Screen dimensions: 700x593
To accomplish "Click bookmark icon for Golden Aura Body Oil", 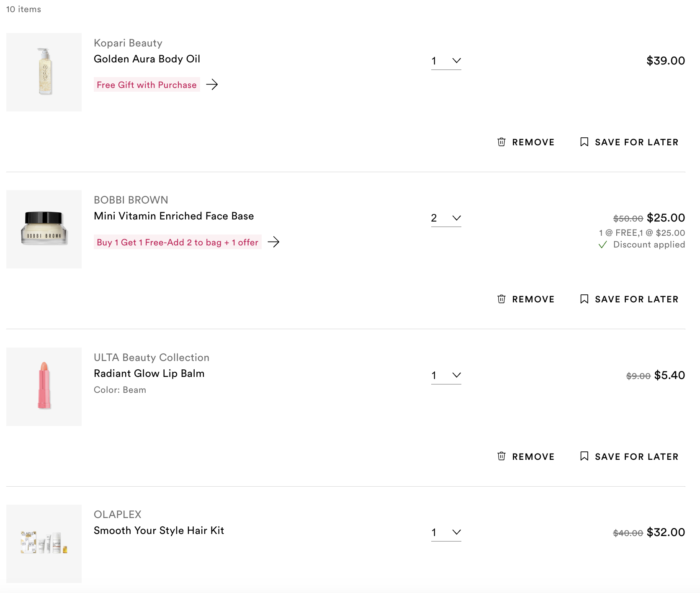I will coord(584,142).
